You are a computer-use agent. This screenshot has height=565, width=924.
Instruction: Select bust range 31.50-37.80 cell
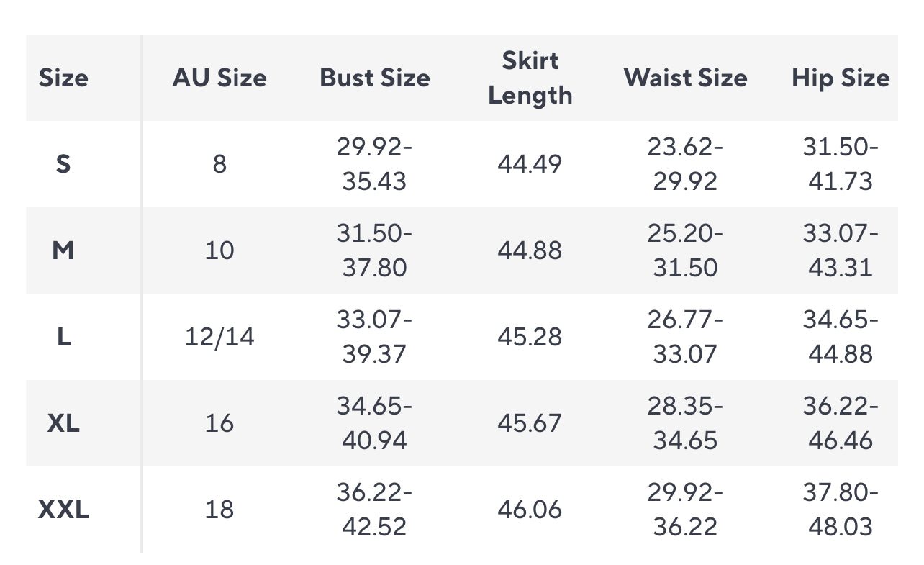[374, 250]
